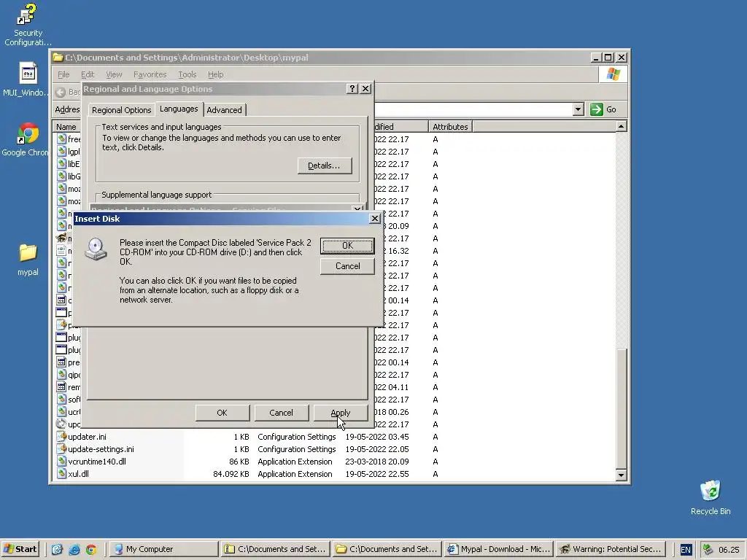Open the File menu in Explorer
This screenshot has width=747, height=560.
(x=63, y=74)
